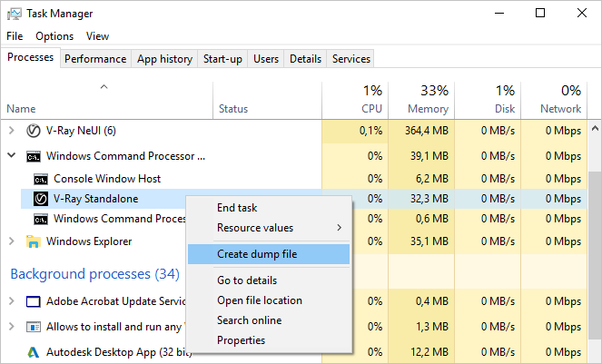This screenshot has width=602, height=364.
Task: Click the 6,2 MB memory value
Action: coord(432,179)
